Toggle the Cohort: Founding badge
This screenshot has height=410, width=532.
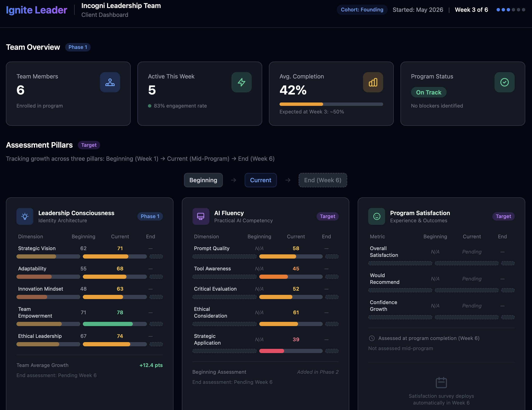click(x=362, y=10)
